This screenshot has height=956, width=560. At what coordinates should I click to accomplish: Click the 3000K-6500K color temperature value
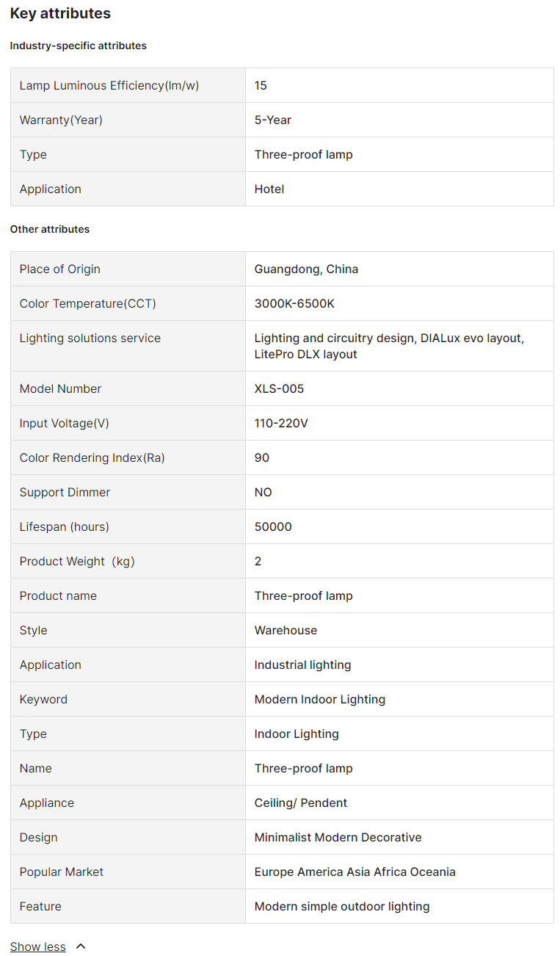[294, 303]
